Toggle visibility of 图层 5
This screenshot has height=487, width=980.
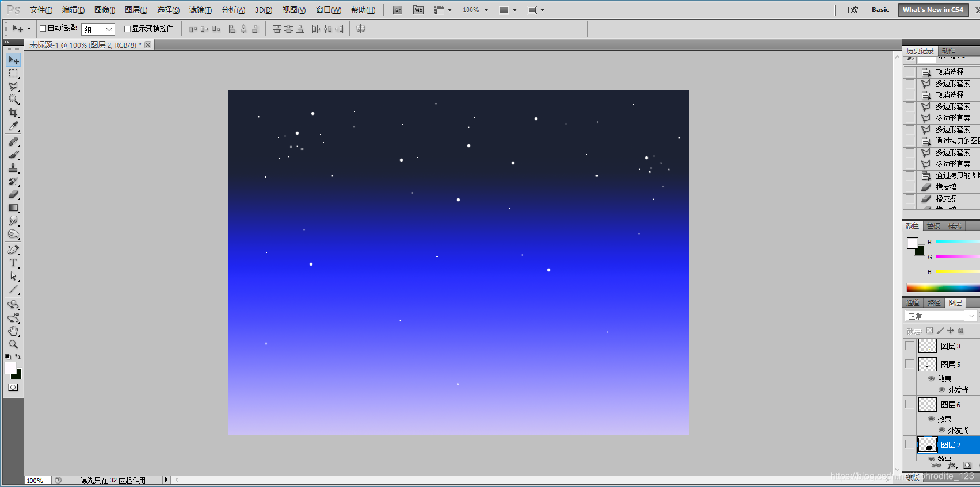click(x=910, y=364)
